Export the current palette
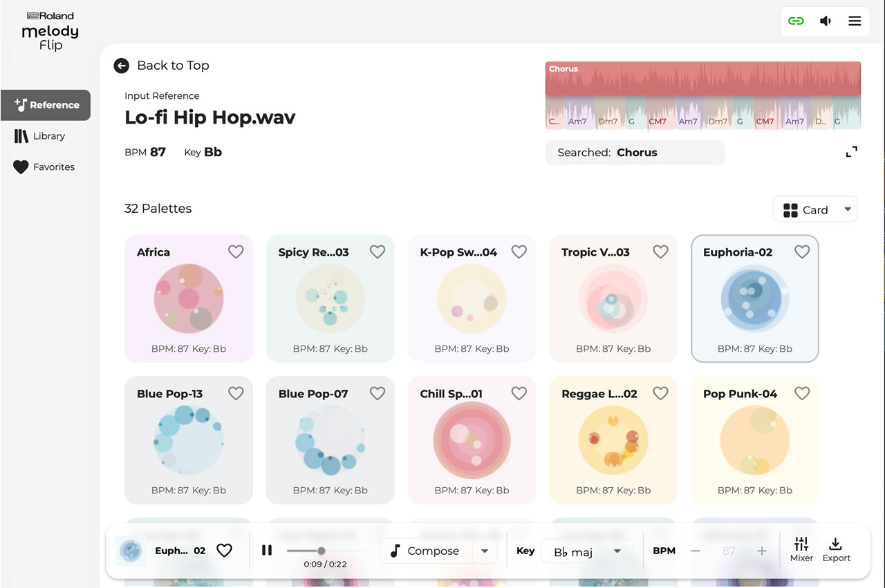This screenshot has width=885, height=588. 836,549
